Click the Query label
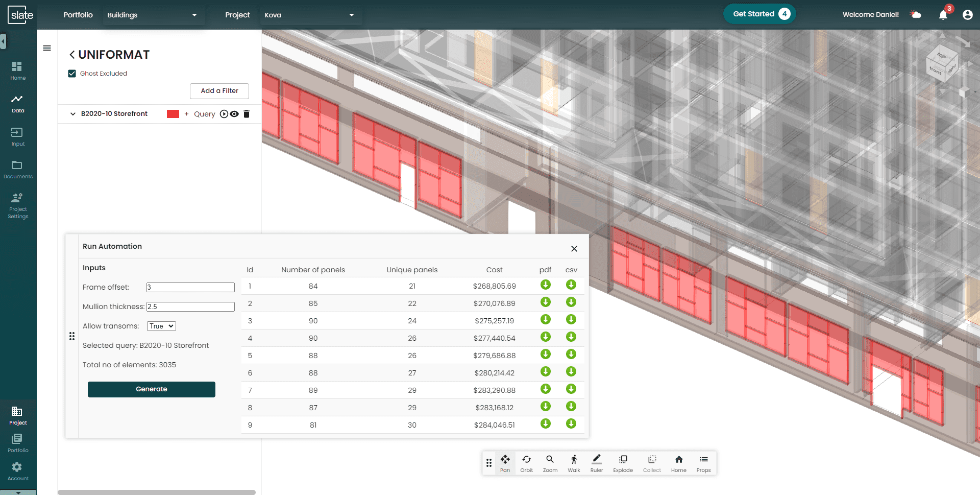 coord(204,114)
